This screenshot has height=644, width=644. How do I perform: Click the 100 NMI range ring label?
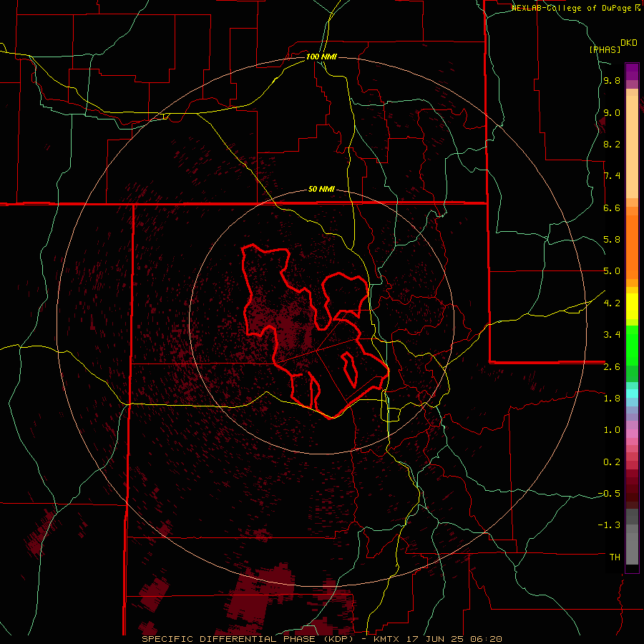click(x=321, y=57)
